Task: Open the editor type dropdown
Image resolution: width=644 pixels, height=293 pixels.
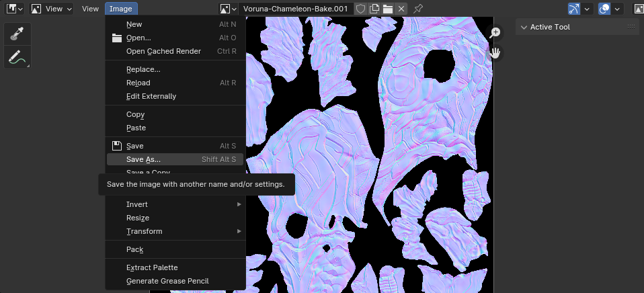Action: tap(15, 9)
